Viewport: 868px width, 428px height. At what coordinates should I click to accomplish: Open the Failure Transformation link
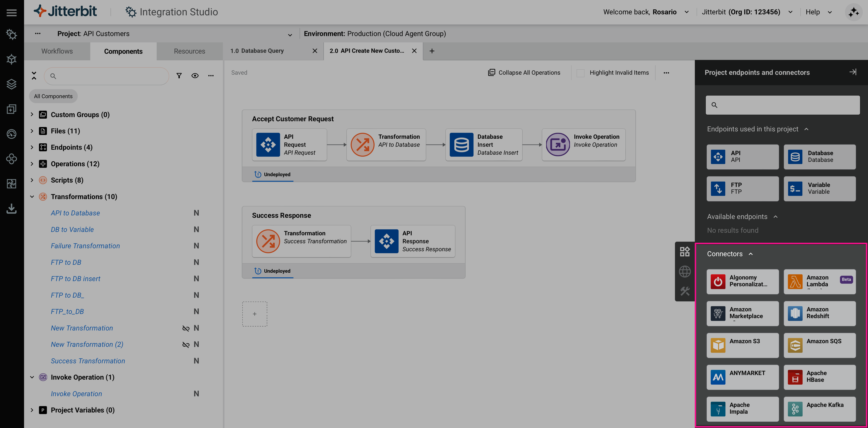(85, 246)
